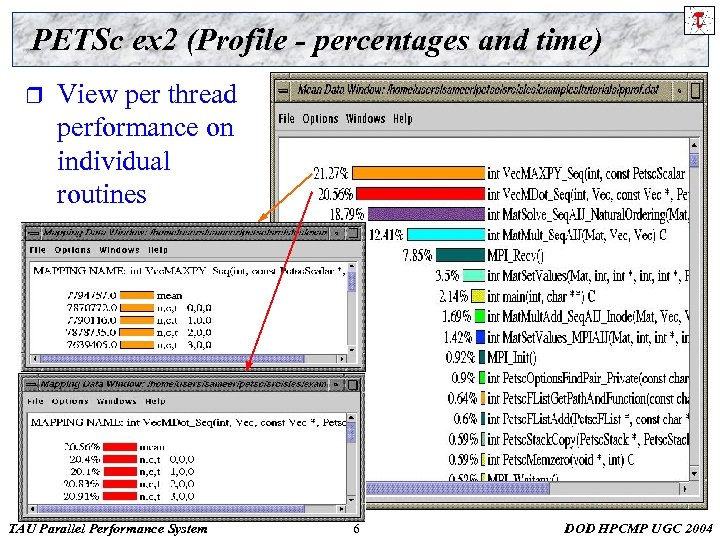Image resolution: width=720 pixels, height=540 pixels.
Task: Click the Mean Data Window horizontal scrollbar thumb
Action: point(458,489)
